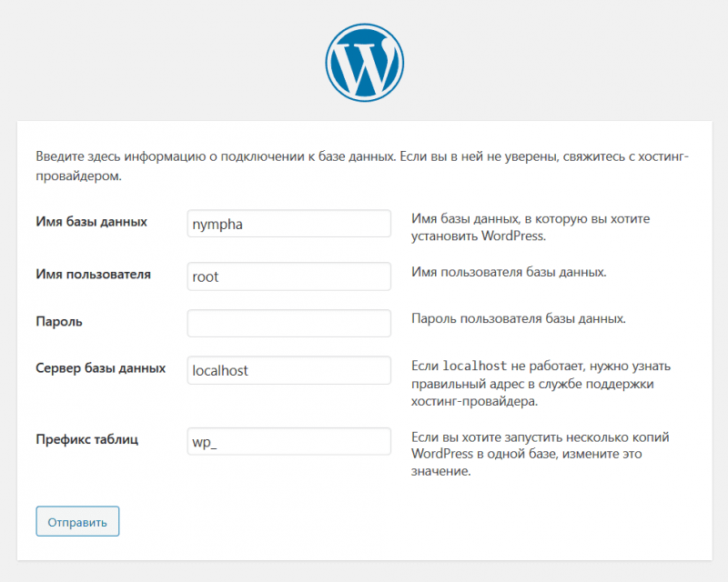Image resolution: width=728 pixels, height=582 pixels.
Task: Select the database host field with localhost
Action: tap(288, 370)
